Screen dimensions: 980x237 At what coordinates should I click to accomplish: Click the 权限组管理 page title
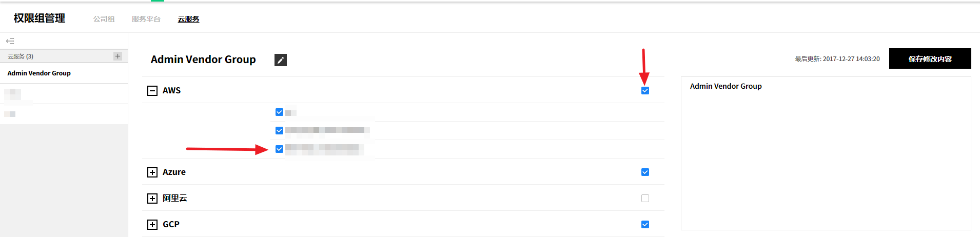coord(40,18)
